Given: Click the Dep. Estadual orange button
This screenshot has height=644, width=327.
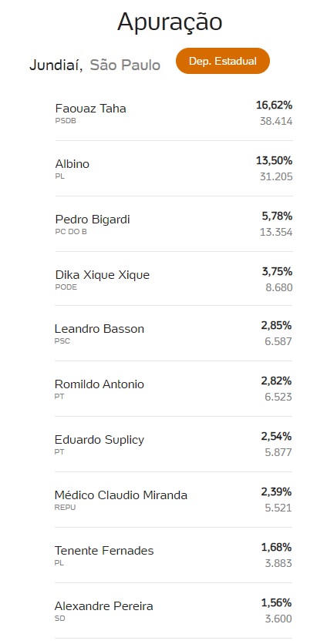Looking at the screenshot, I should (x=223, y=61).
